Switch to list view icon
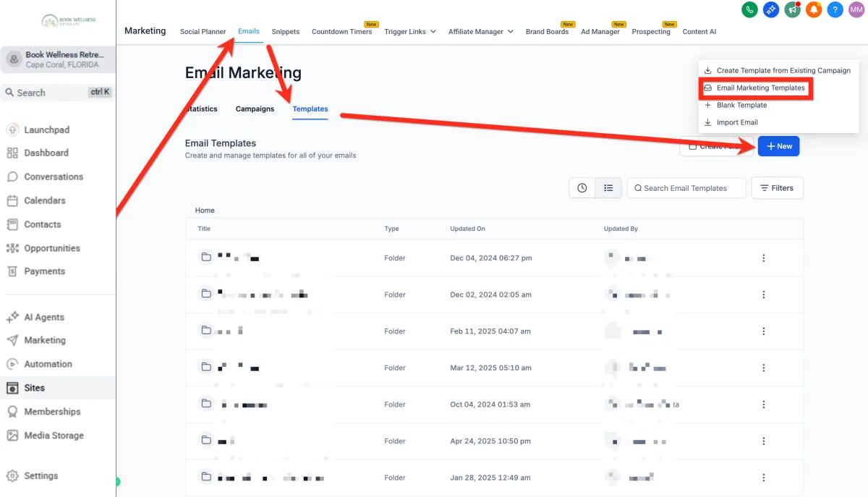 [x=608, y=188]
